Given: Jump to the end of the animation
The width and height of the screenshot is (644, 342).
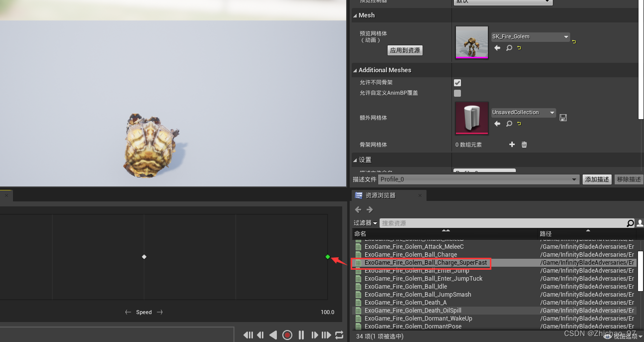Looking at the screenshot, I should pyautogui.click(x=326, y=335).
